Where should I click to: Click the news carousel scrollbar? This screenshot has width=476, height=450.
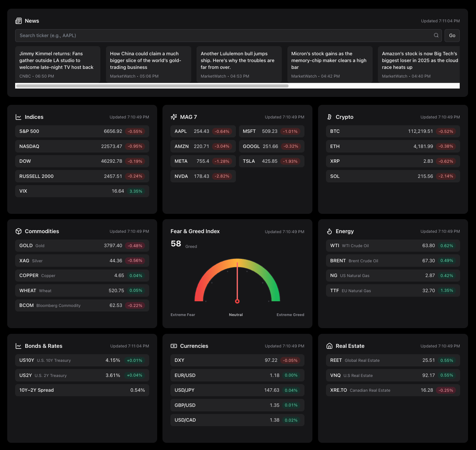151,86
